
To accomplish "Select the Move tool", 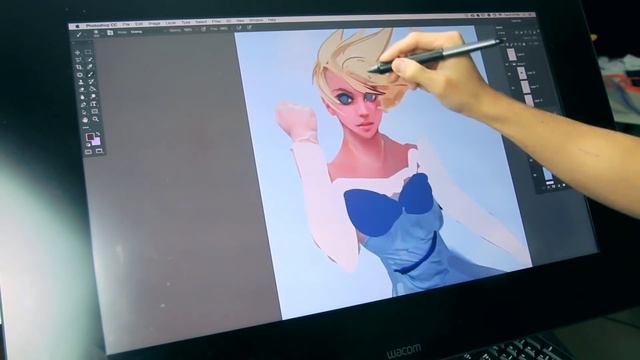I will coord(78,53).
